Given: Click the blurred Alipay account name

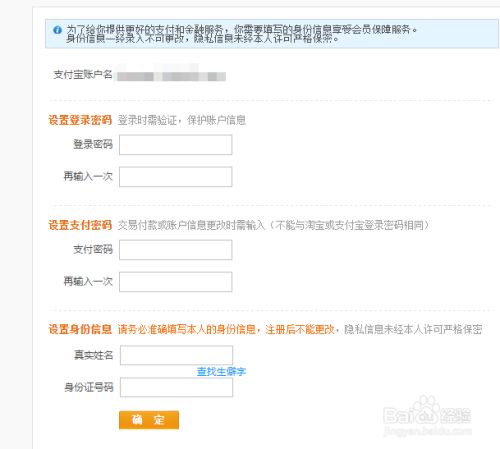Looking at the screenshot, I should pyautogui.click(x=171, y=76).
